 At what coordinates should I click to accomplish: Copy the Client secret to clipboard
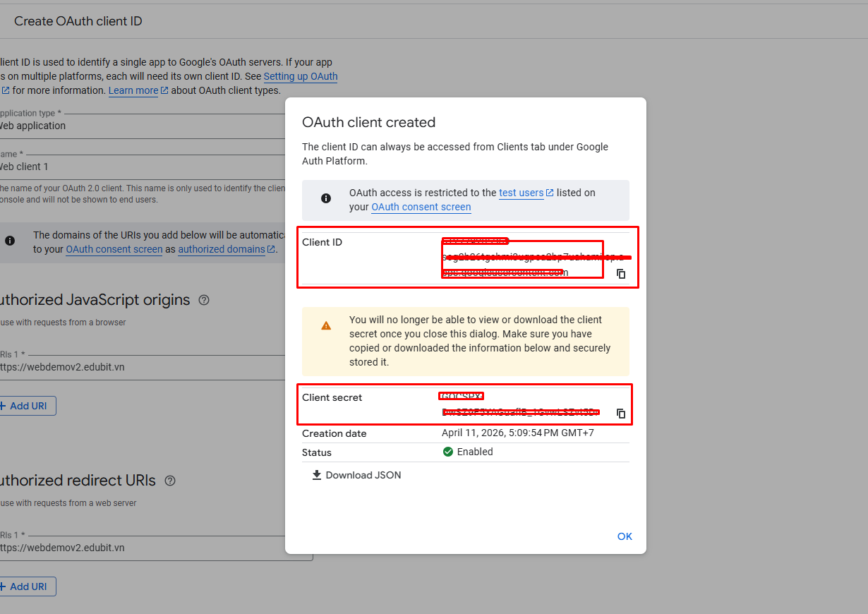pos(621,414)
